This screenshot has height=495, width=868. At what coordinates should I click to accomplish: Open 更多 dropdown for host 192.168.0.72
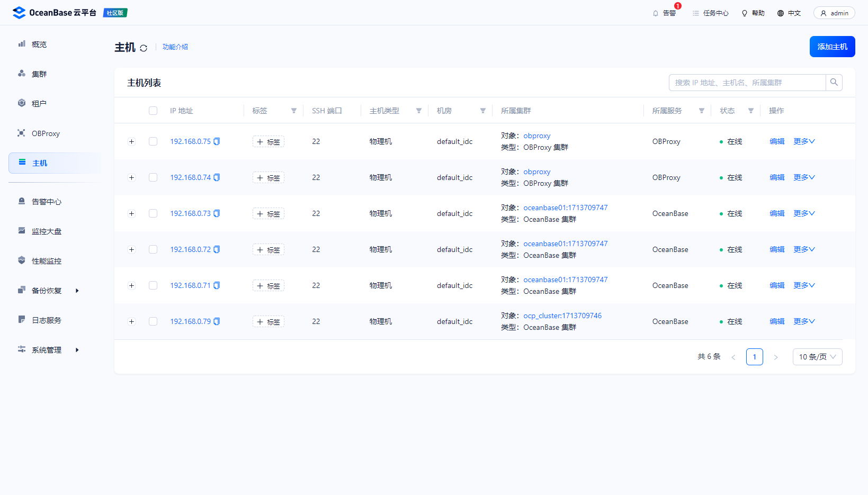point(804,249)
